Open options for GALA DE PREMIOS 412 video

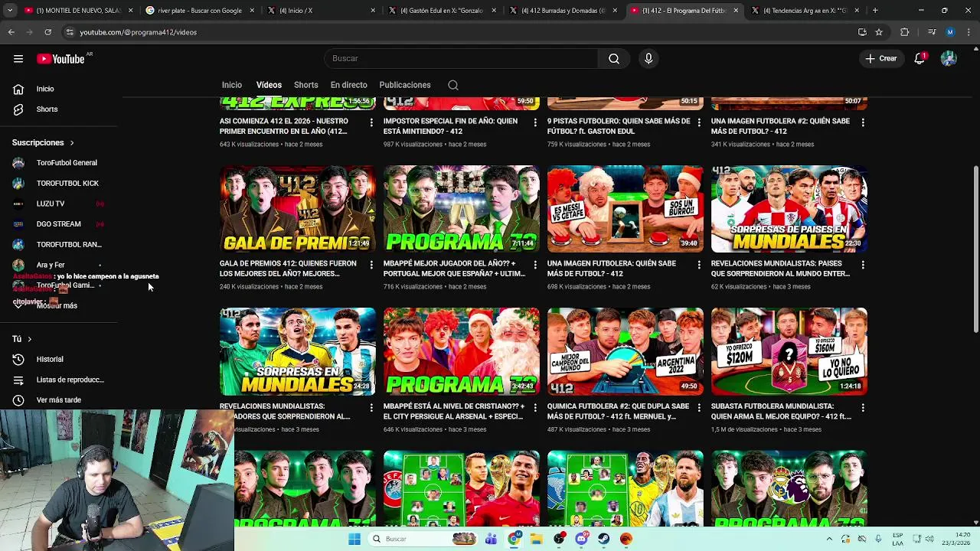coord(371,265)
